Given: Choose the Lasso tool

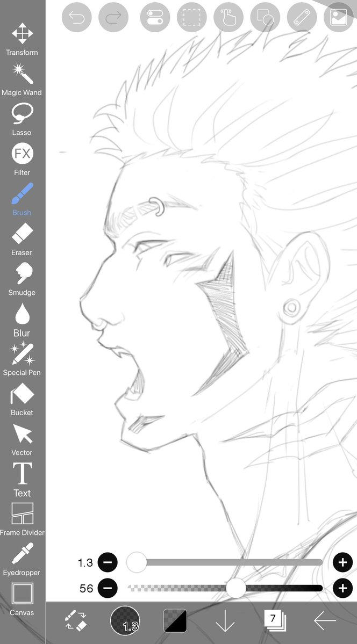Looking at the screenshot, I should pos(22,120).
